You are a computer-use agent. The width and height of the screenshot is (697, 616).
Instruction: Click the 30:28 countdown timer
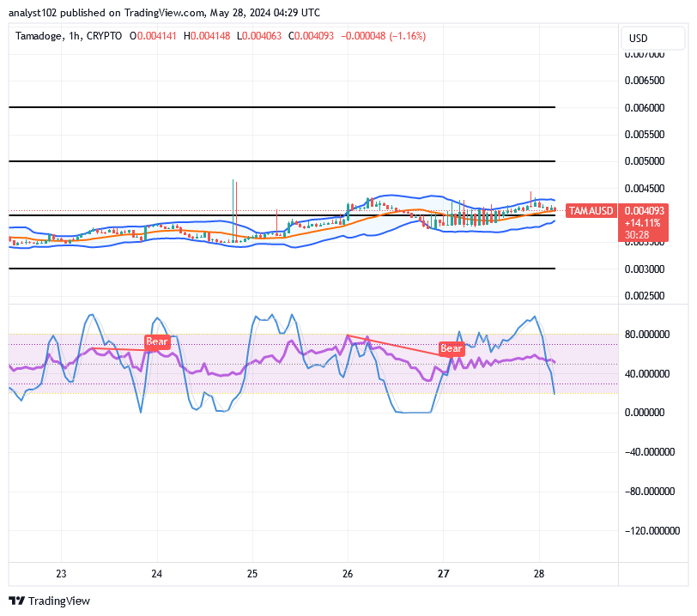tap(637, 235)
